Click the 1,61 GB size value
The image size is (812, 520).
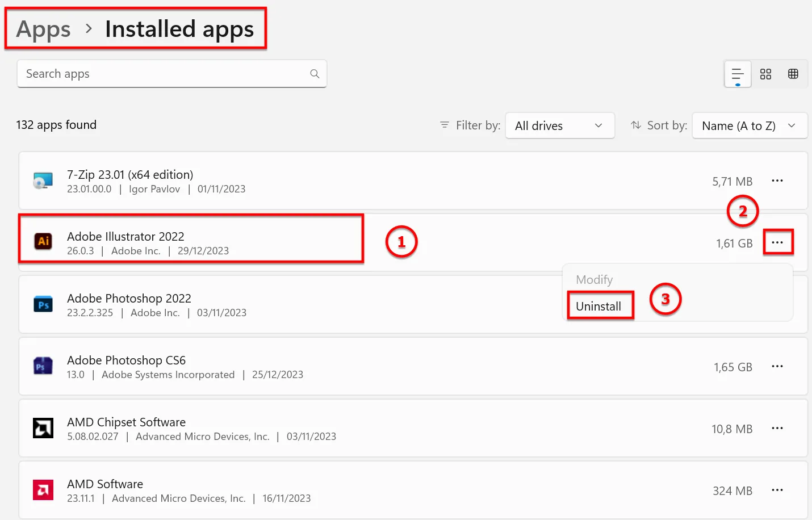[734, 244]
